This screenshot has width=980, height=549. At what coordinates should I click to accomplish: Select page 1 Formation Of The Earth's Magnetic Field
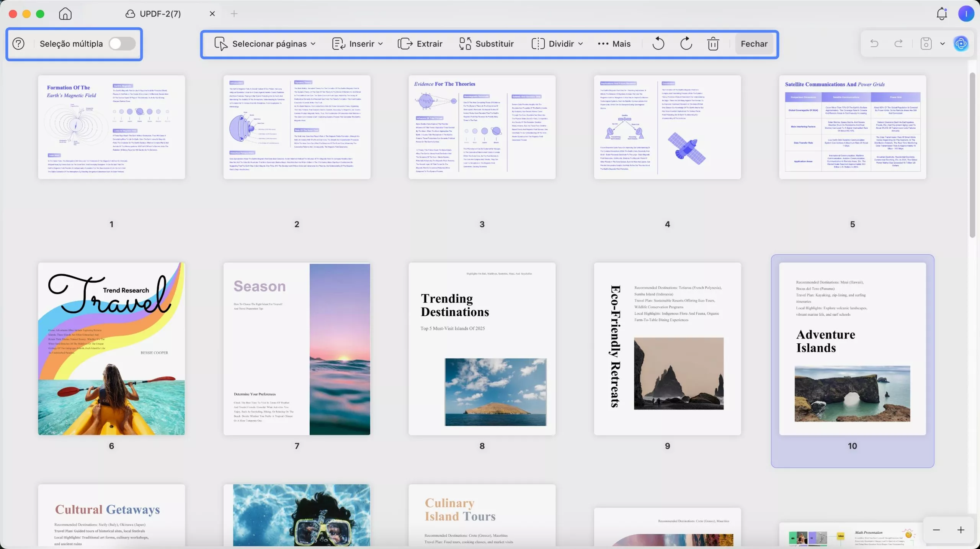[111, 127]
